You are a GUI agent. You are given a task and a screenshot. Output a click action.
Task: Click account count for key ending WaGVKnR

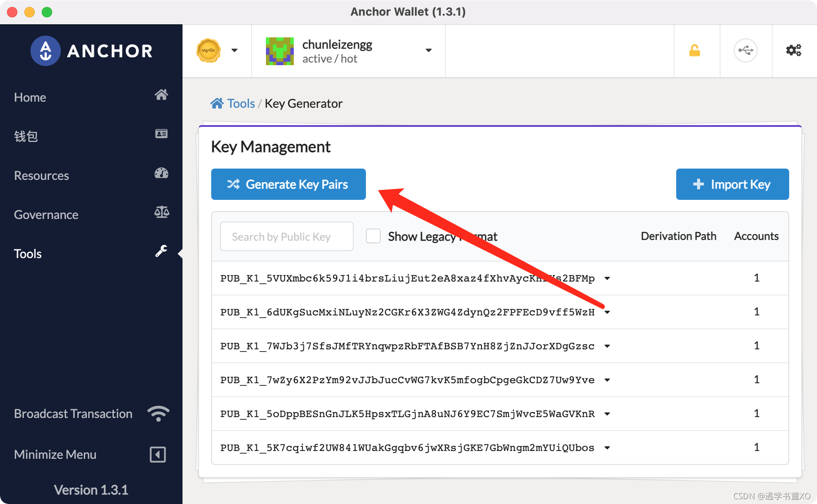pyautogui.click(x=757, y=413)
